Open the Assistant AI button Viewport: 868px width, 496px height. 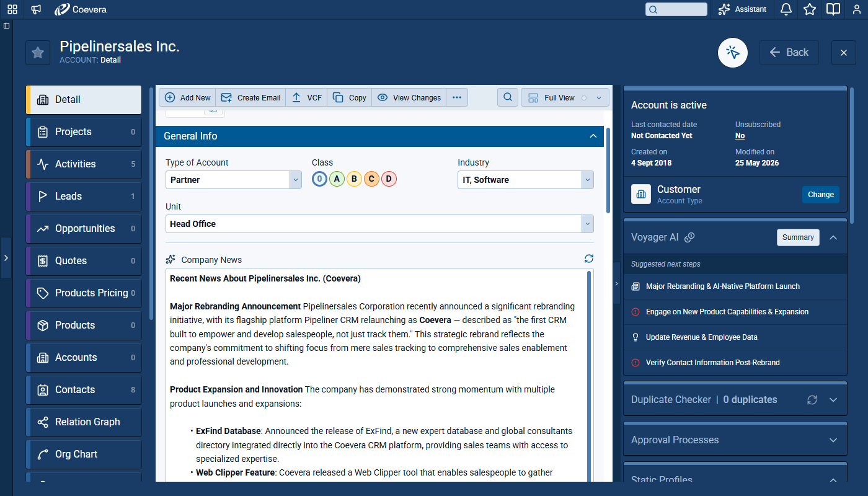743,9
